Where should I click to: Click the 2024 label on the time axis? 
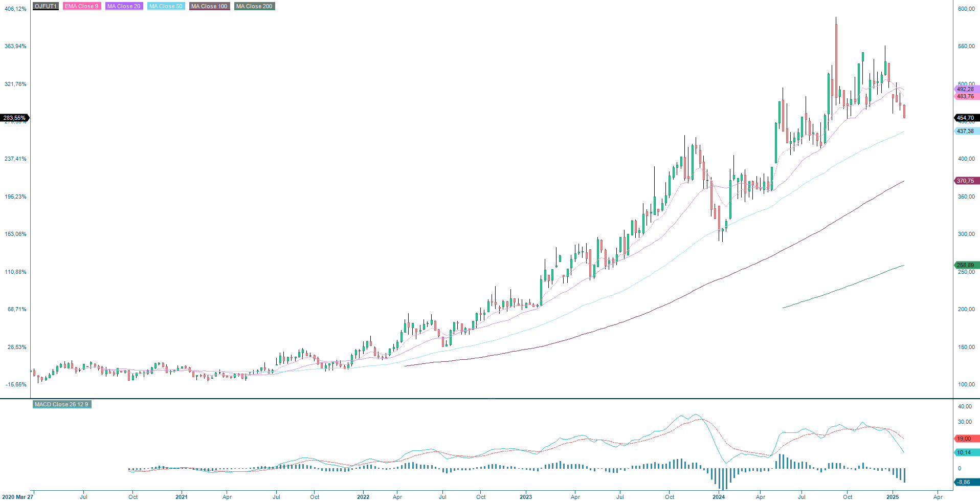click(719, 496)
